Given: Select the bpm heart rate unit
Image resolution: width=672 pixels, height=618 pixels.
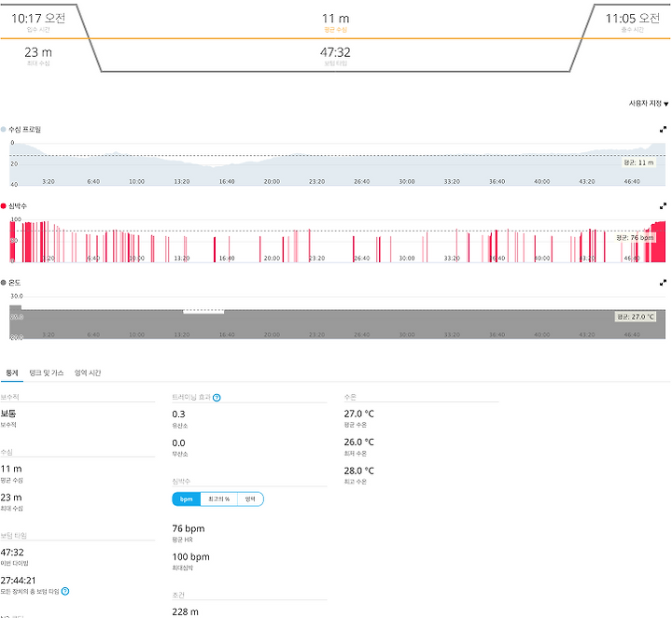Looking at the screenshot, I should (186, 499).
